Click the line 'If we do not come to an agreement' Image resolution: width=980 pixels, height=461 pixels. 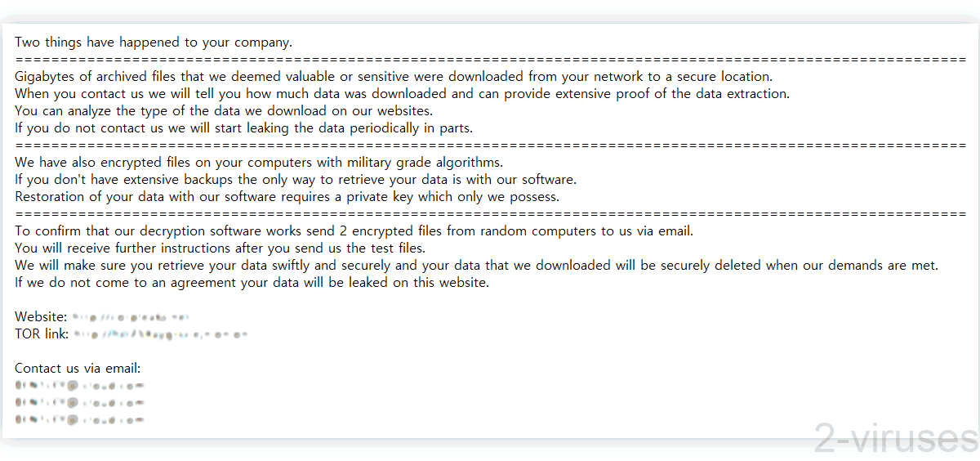point(252,282)
